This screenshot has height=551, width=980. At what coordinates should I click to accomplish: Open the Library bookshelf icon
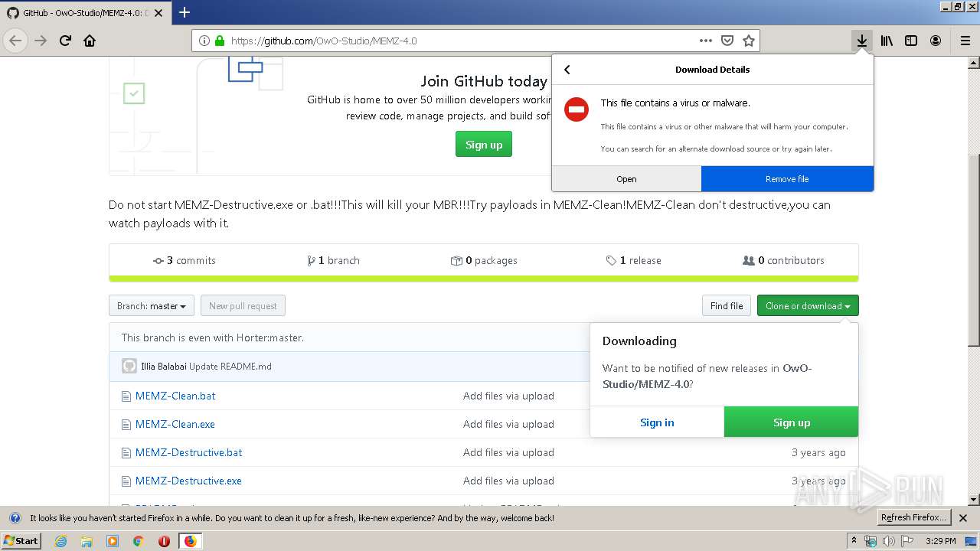[x=887, y=41]
